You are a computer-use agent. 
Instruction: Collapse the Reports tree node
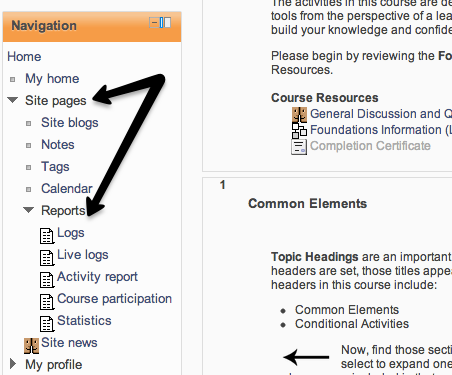(x=29, y=210)
